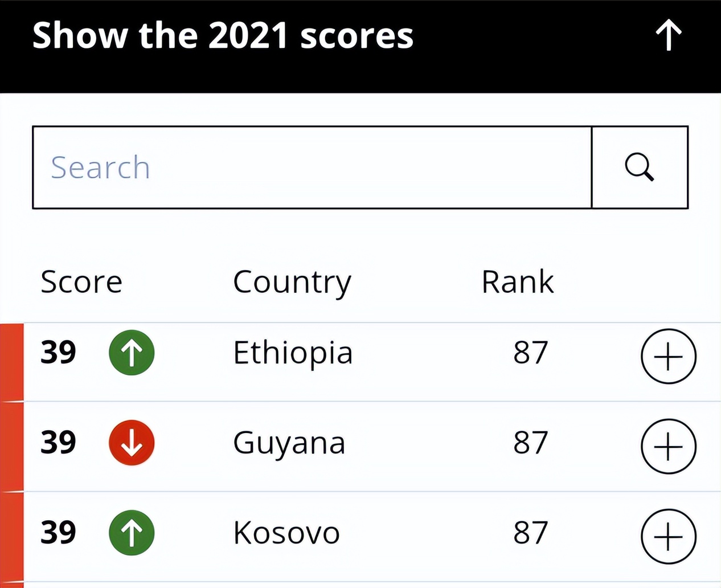Expand Guyana row with plus icon
Image resolution: width=721 pixels, height=588 pixels.
point(668,447)
